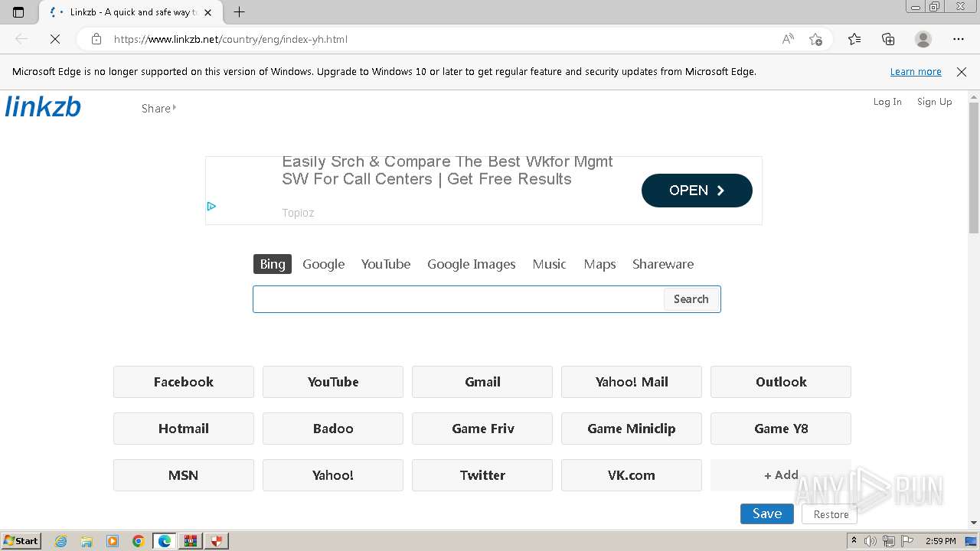Open the tab actions menu icon
The height and width of the screenshot is (551, 980).
point(18,12)
